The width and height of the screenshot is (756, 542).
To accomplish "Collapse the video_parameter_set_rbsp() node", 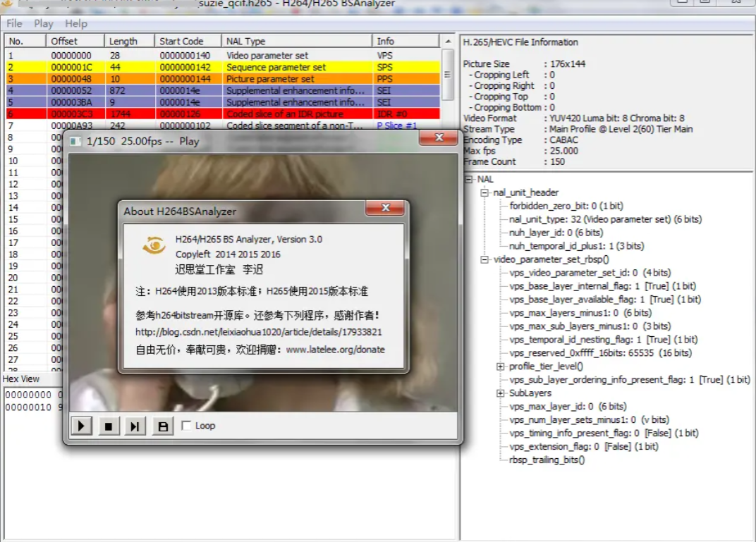I will coord(484,259).
